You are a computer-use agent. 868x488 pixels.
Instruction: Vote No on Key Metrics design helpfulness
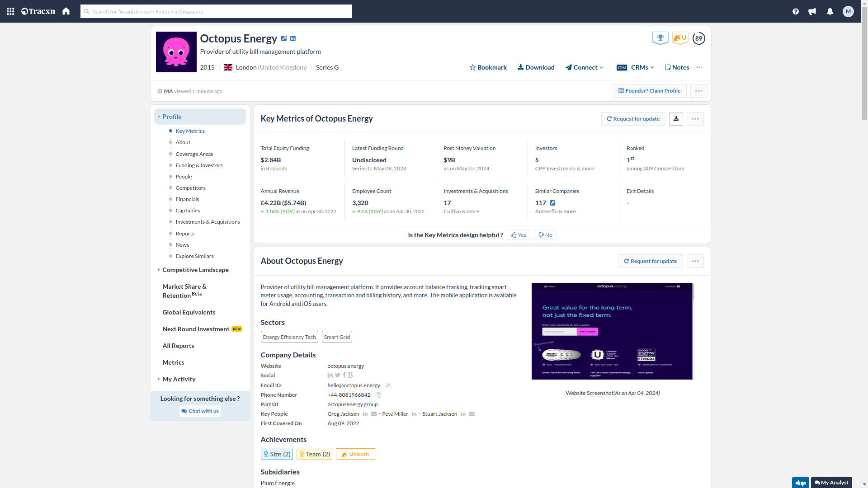point(545,235)
